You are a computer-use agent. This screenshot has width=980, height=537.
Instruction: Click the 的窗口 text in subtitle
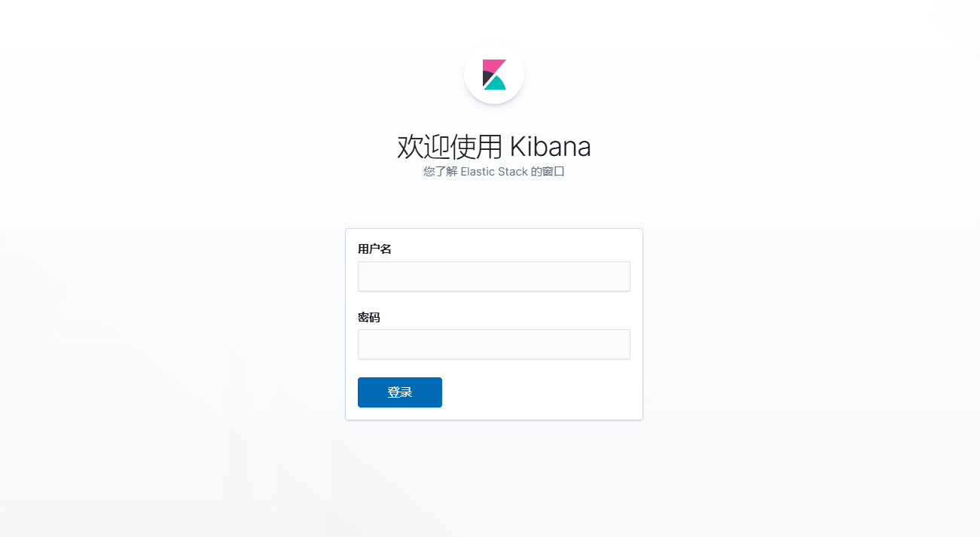tap(548, 172)
